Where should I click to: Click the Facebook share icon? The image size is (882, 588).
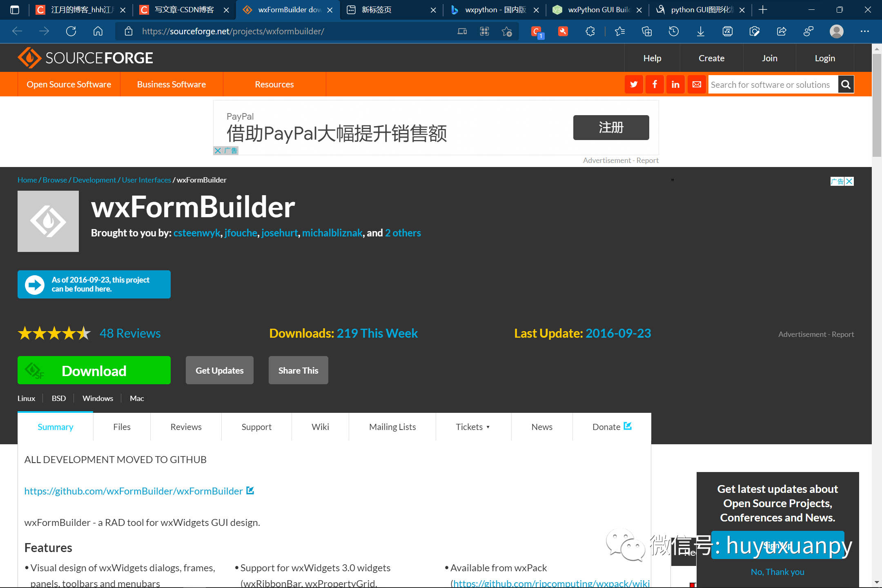(x=655, y=85)
